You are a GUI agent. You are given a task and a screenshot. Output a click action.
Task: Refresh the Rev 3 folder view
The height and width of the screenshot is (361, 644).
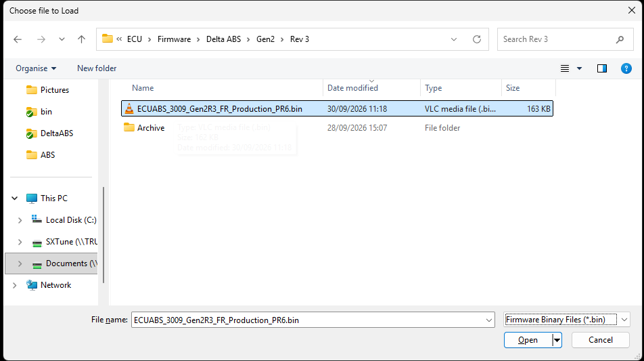point(477,39)
